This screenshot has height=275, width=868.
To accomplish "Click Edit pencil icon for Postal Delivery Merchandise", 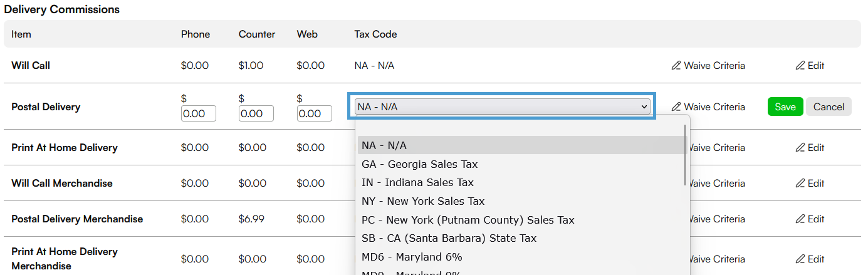I will (800, 219).
